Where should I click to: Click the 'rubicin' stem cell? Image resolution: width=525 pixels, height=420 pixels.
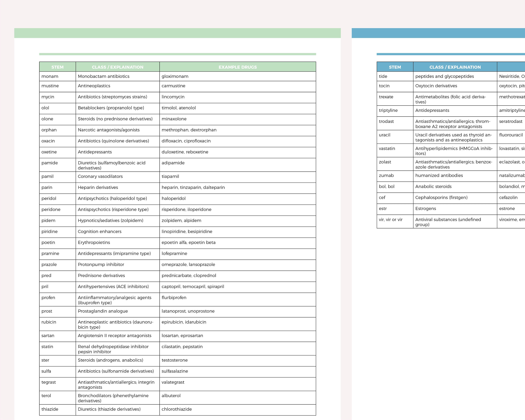[57, 324]
